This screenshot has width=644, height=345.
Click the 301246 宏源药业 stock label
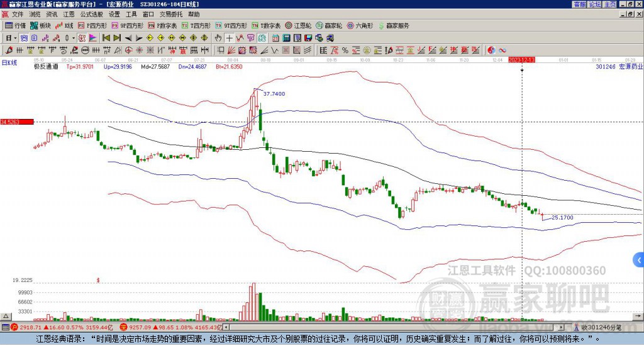tap(619, 67)
